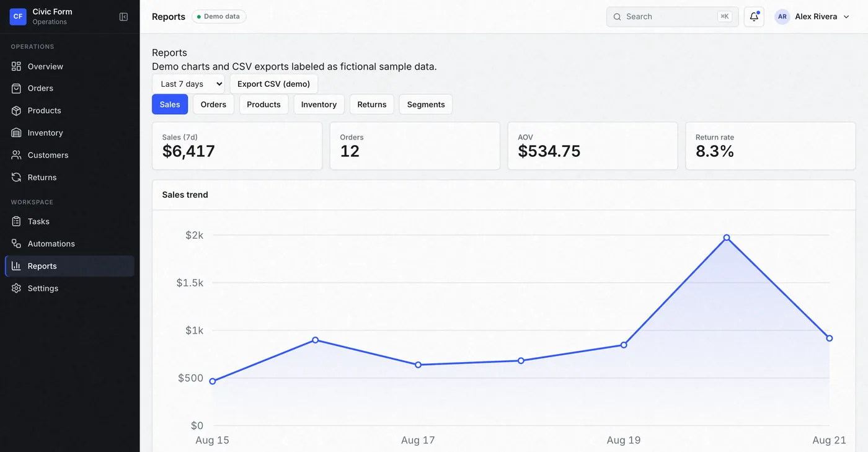
Task: Click the Return rate 8.3% card
Action: (x=771, y=146)
